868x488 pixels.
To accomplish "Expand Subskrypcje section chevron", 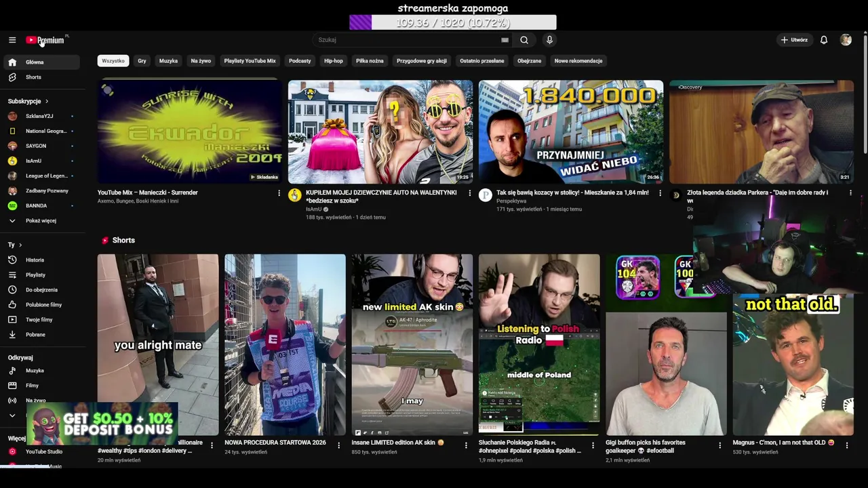I will point(47,102).
